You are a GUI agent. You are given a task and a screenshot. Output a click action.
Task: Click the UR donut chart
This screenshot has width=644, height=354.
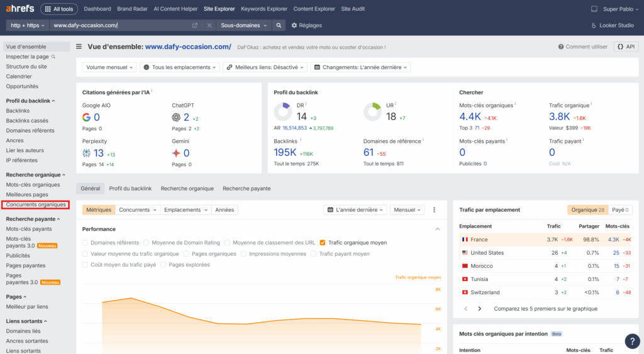click(372, 112)
